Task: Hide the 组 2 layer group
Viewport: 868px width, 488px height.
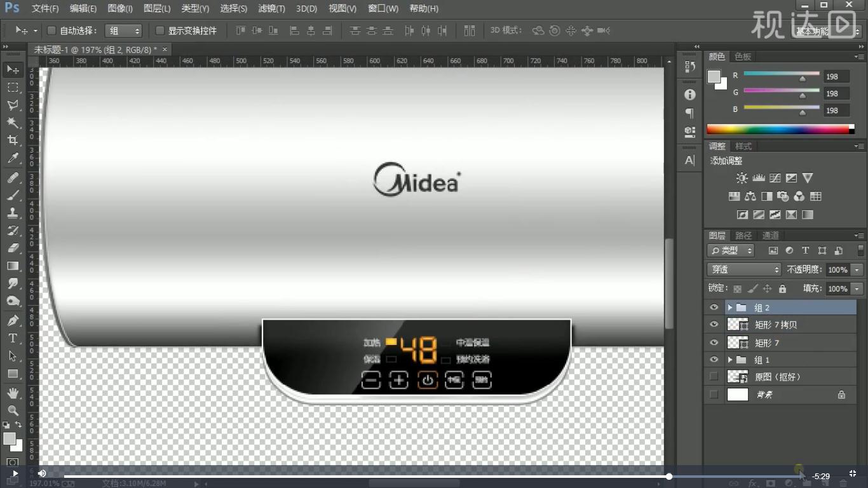Action: point(714,308)
